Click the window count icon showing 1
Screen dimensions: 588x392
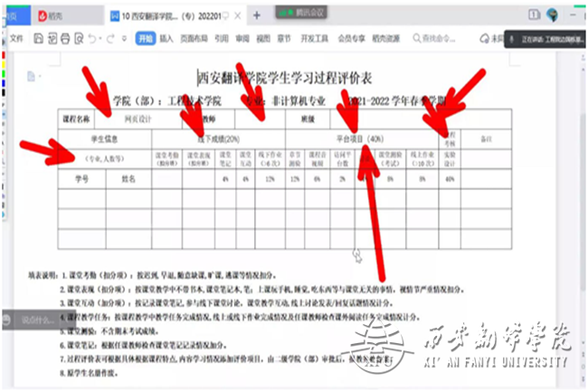[534, 14]
